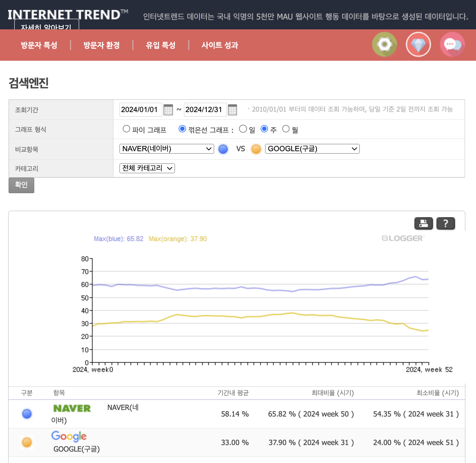Image resolution: width=476 pixels, height=463 pixels.
Task: Open the GOOGLE(구글) comparison dropdown
Action: tap(312, 148)
